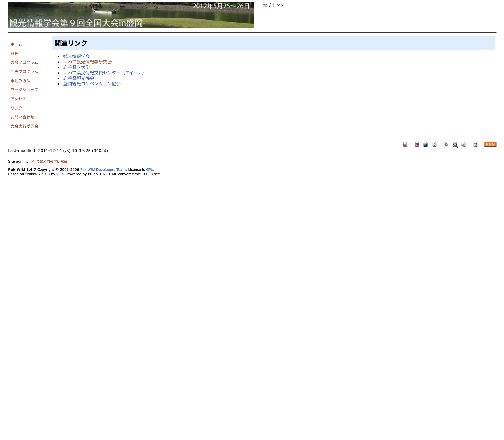Click the search magnifier icon

(x=455, y=144)
